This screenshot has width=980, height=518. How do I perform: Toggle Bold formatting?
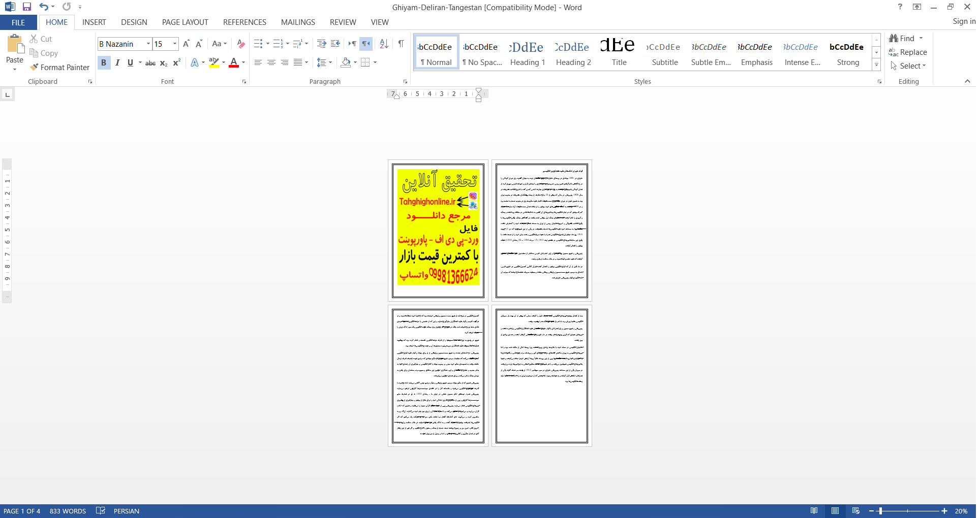[104, 62]
